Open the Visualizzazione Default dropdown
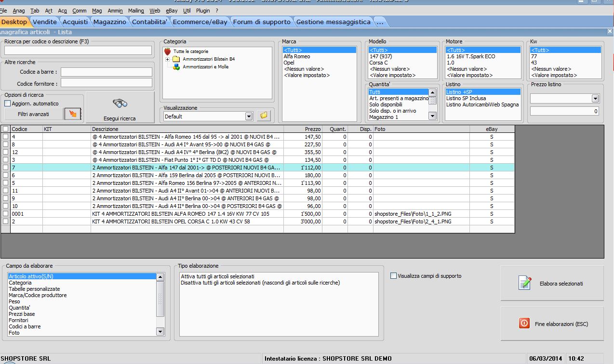Viewport: 614px width, 364px height. click(x=249, y=116)
